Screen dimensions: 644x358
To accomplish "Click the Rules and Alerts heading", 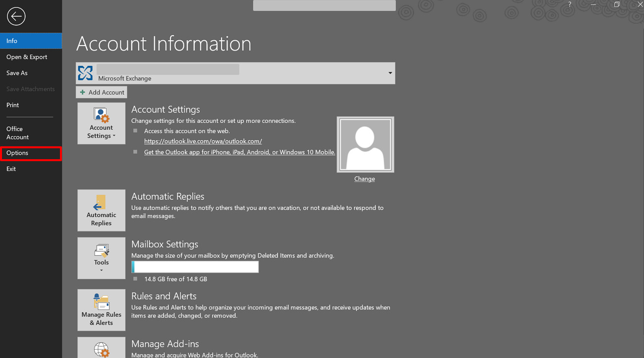I will coord(164,296).
